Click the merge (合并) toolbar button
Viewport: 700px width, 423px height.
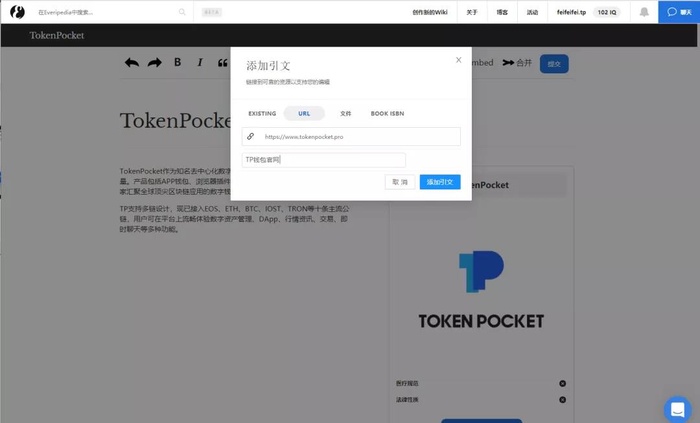point(517,63)
